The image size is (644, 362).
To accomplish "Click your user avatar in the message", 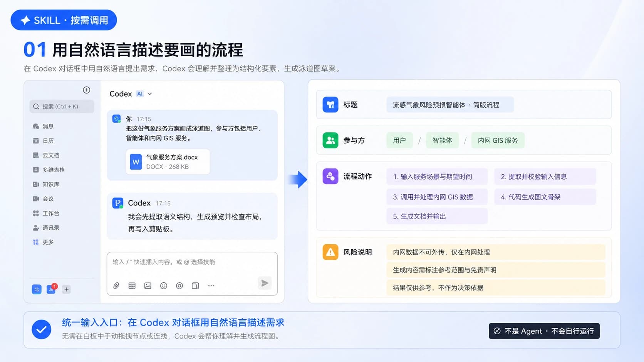I will 117,119.
